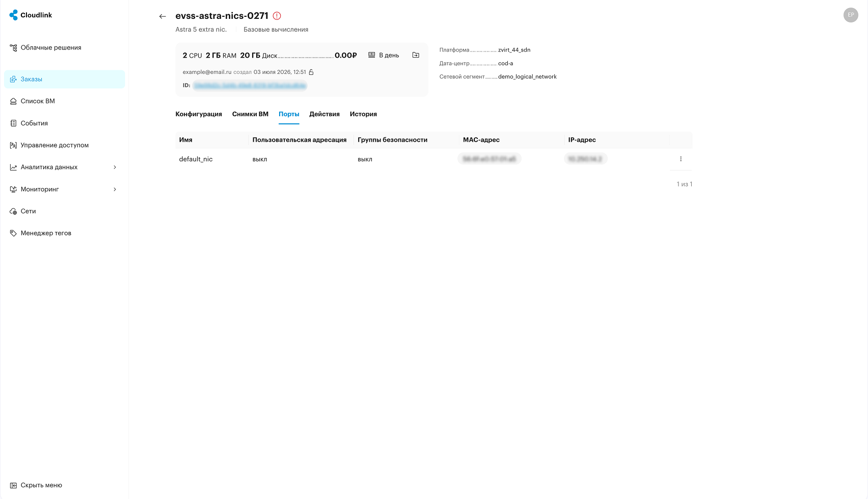Screen dimensions: 868x499
Task: Click the Облачные решения sidebar icon
Action: [13, 48]
